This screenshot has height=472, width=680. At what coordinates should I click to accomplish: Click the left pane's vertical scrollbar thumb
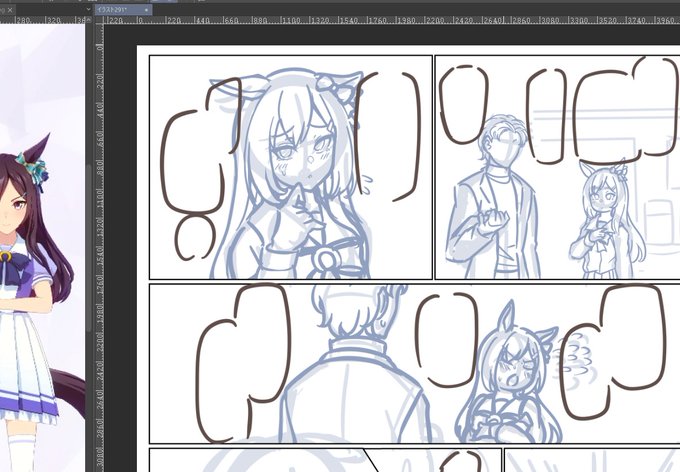(x=88, y=248)
